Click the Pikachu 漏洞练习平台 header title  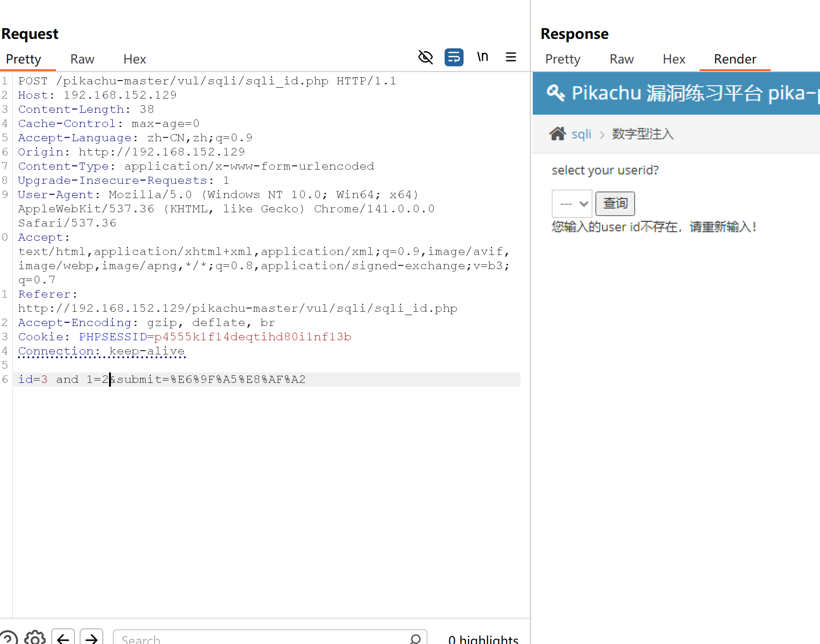(695, 93)
